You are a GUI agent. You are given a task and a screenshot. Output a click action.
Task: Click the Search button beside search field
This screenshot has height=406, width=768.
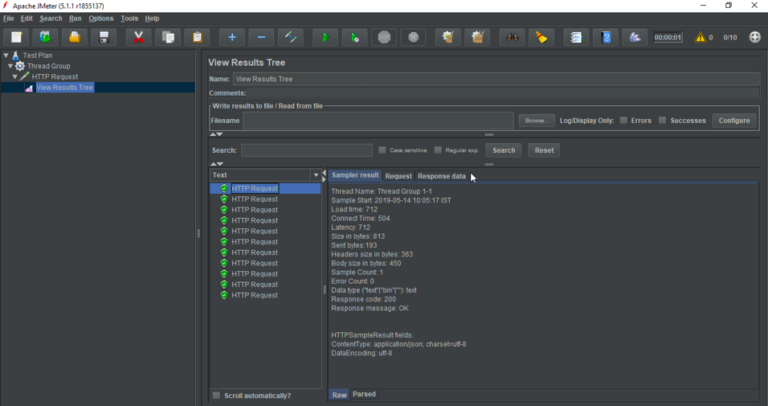pos(504,150)
